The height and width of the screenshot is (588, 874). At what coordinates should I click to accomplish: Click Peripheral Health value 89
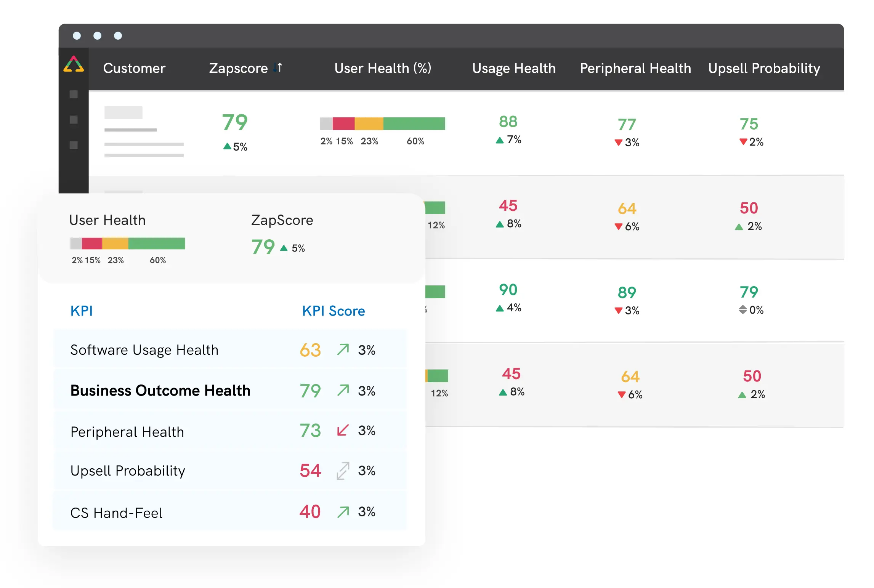click(x=627, y=293)
